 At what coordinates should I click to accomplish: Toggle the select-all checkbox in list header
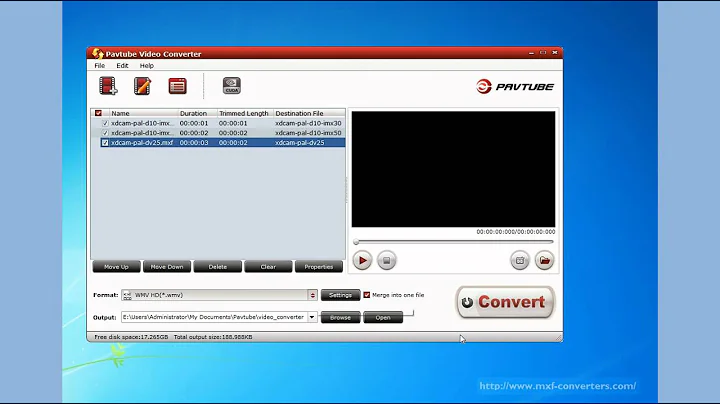tap(98, 113)
